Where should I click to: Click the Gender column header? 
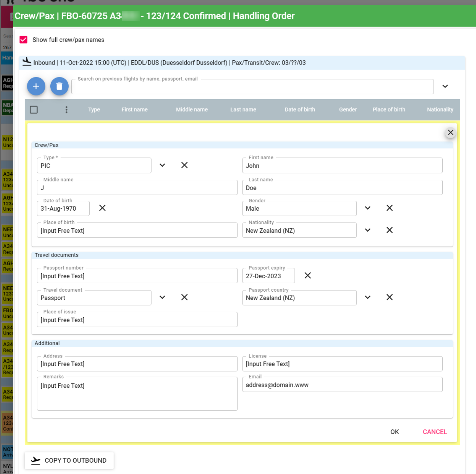[348, 110]
